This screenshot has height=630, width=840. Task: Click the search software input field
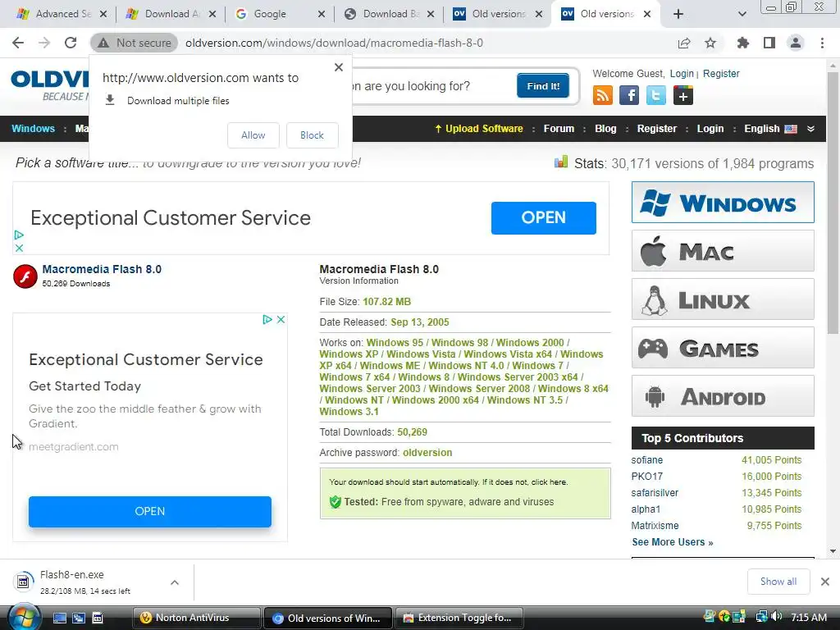point(431,85)
